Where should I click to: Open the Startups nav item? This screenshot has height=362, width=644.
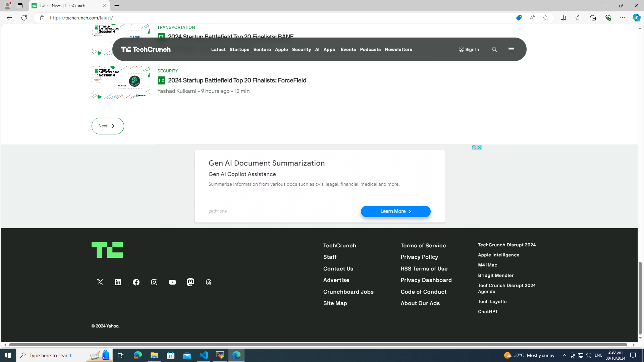tap(239, 50)
